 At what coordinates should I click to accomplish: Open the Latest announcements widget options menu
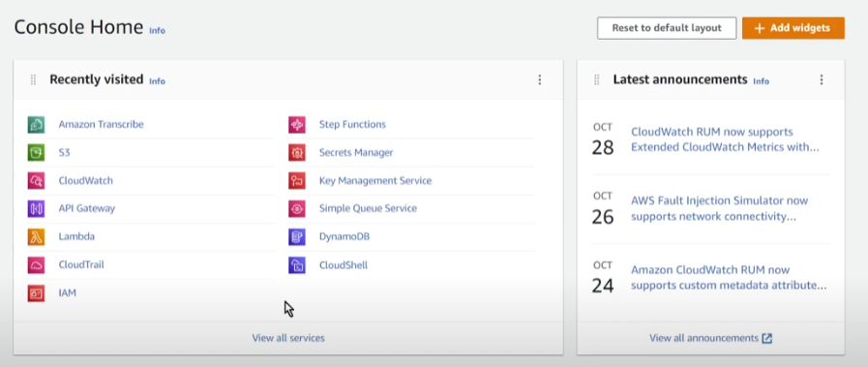click(x=822, y=79)
